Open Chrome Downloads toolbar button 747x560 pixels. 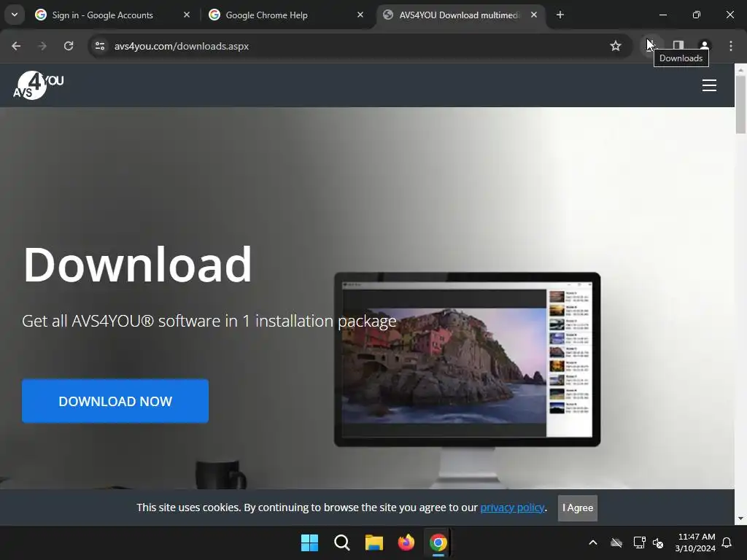[x=651, y=46]
